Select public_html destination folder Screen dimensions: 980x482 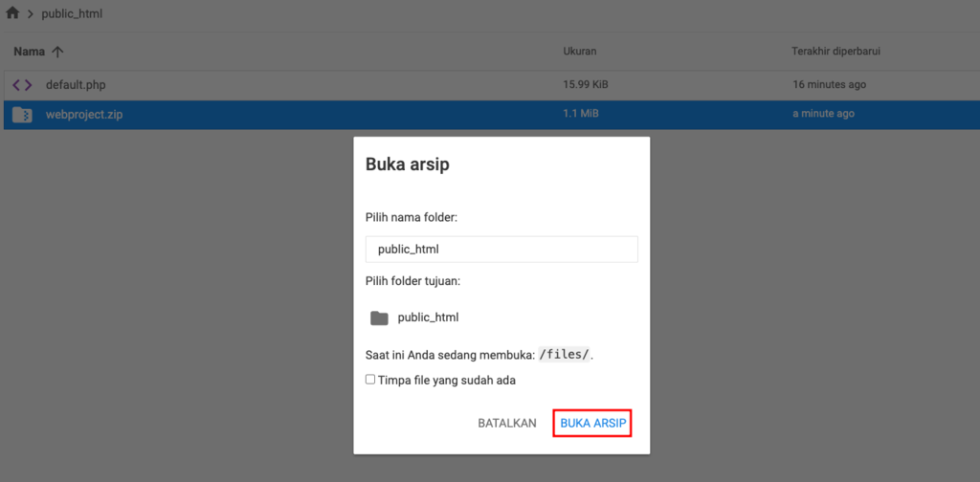coord(428,318)
